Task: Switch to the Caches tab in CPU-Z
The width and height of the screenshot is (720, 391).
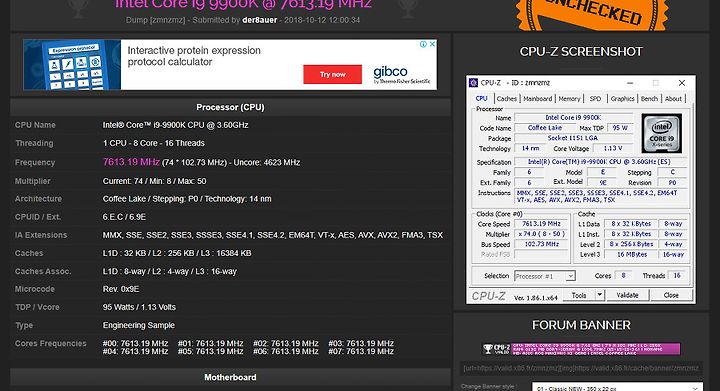Action: 506,99
